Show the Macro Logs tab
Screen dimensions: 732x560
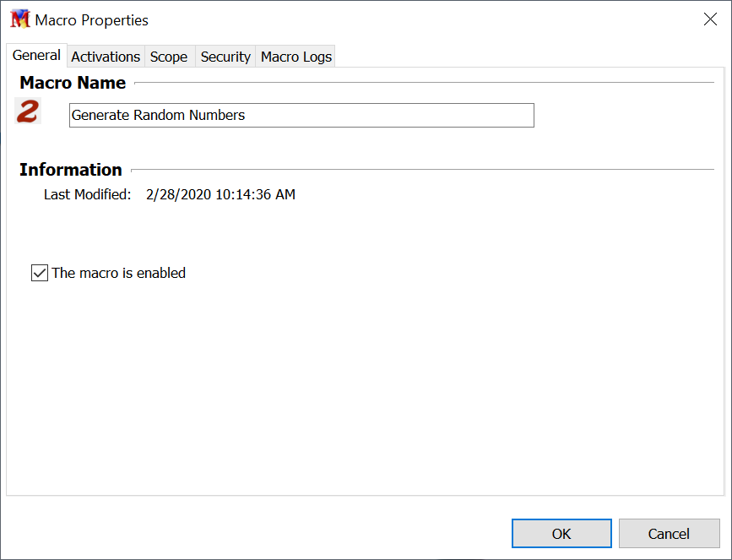pos(296,57)
